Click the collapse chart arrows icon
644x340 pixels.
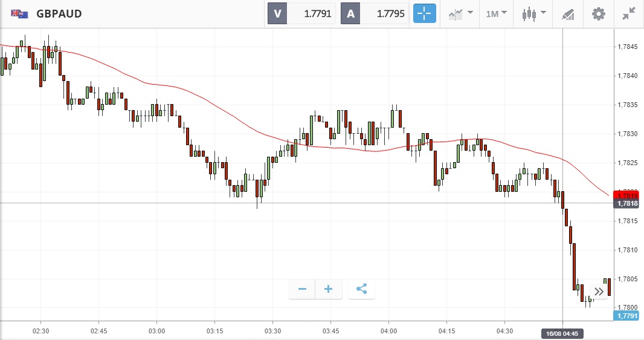(629, 13)
